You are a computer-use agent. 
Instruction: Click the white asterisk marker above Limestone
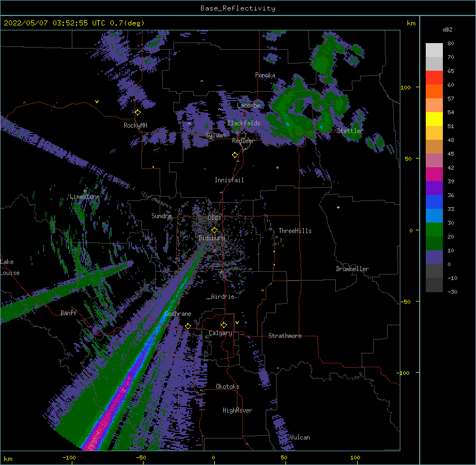tap(85, 191)
